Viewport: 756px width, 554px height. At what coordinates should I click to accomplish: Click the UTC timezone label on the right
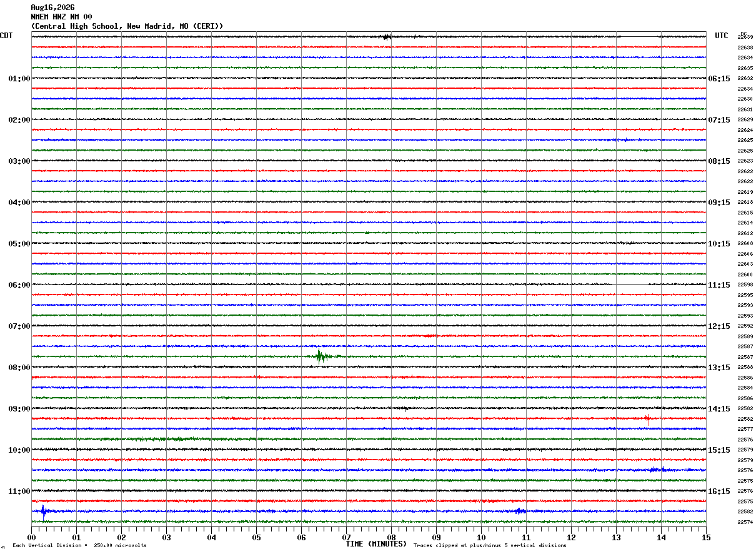[722, 36]
